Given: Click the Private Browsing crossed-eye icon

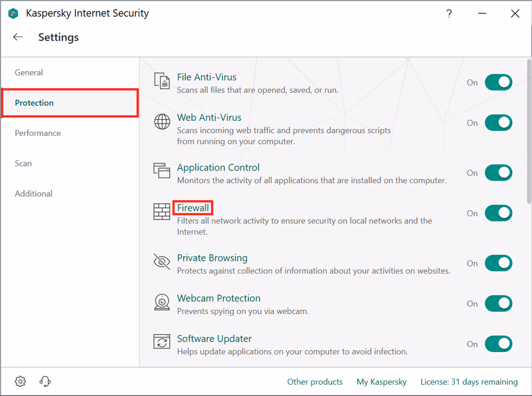Looking at the screenshot, I should pos(162,262).
